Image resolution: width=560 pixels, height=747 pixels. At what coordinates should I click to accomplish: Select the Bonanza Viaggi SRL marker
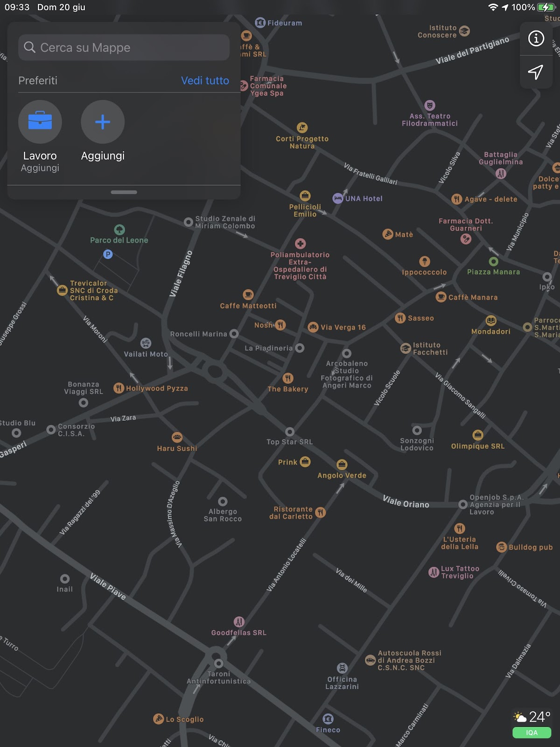pyautogui.click(x=84, y=402)
